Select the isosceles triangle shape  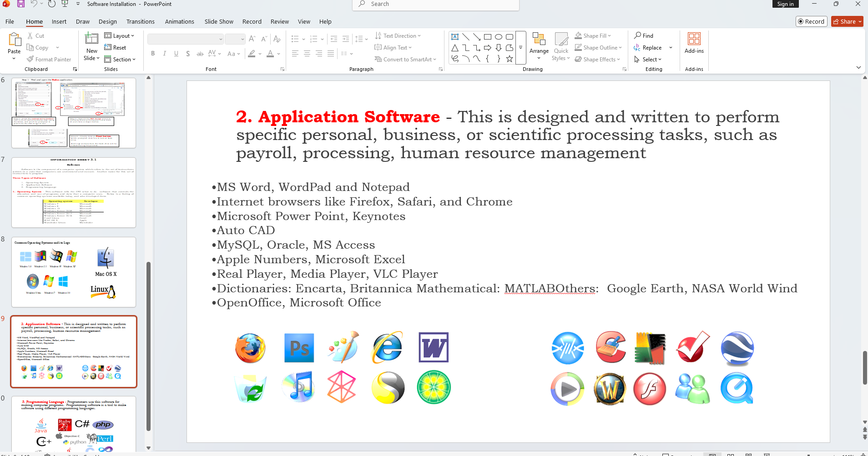tap(455, 48)
